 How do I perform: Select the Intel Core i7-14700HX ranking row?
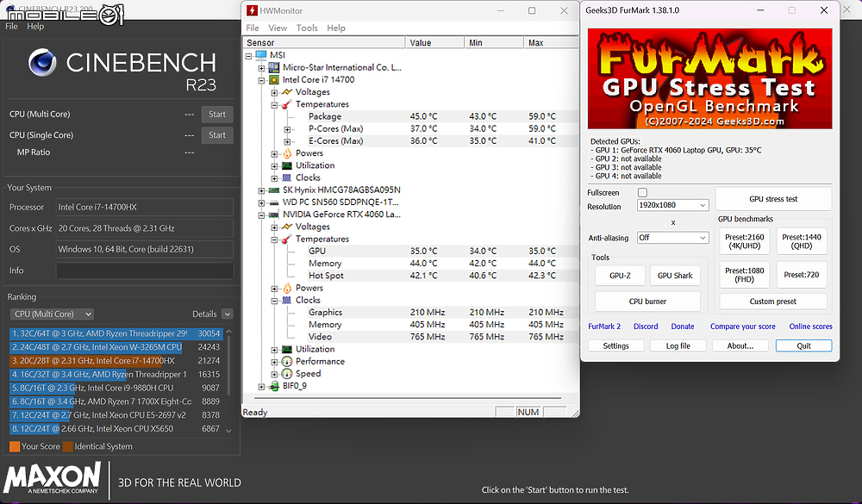(x=116, y=360)
